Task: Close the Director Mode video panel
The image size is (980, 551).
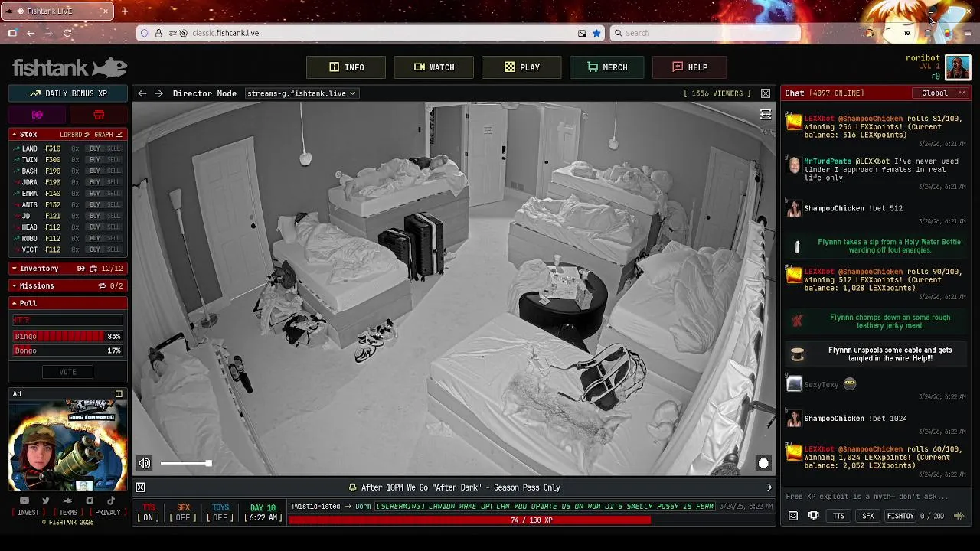Action: click(766, 93)
